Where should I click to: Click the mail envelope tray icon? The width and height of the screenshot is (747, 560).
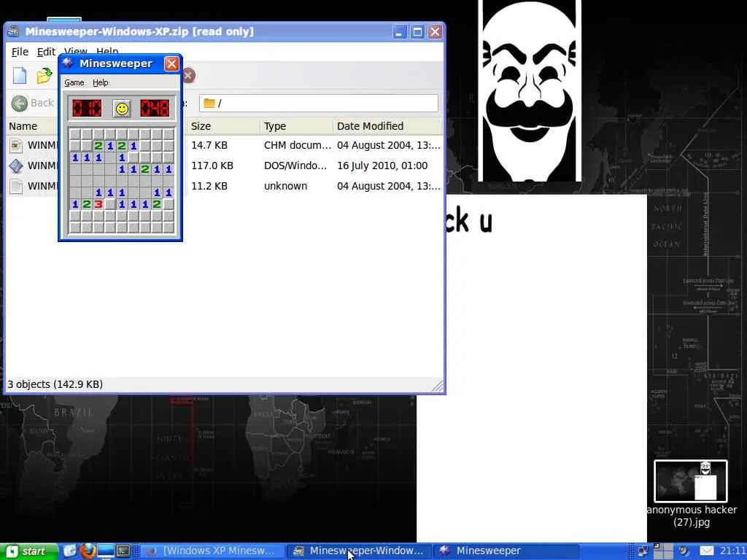(706, 551)
